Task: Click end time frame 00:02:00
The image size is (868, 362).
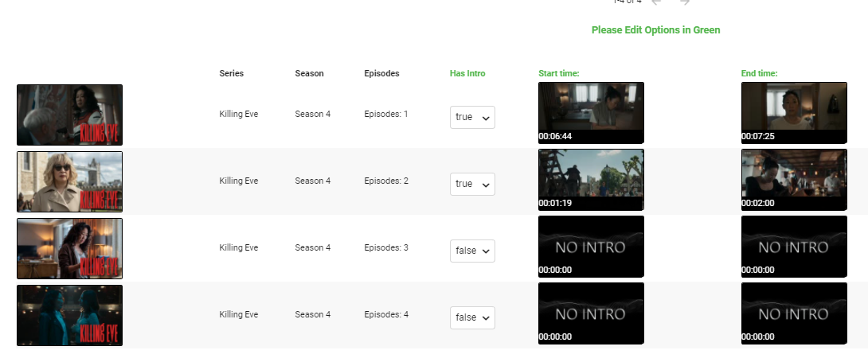Action: pos(794,180)
